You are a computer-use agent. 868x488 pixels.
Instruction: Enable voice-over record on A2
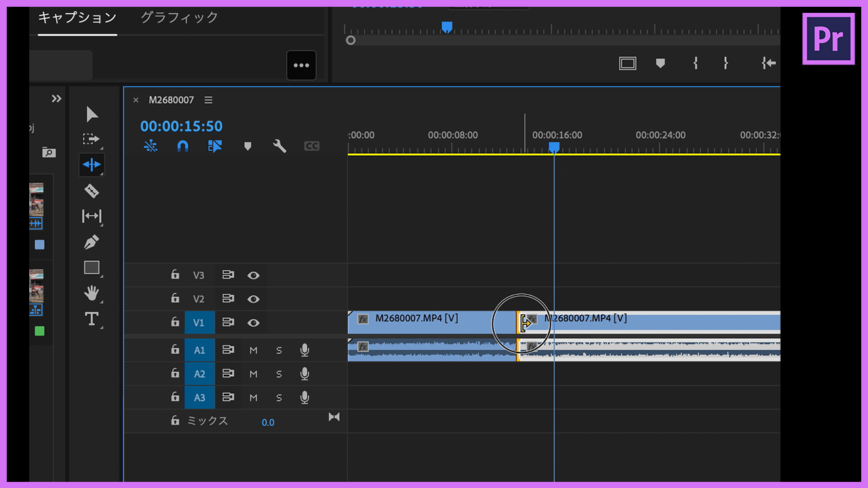(x=304, y=373)
